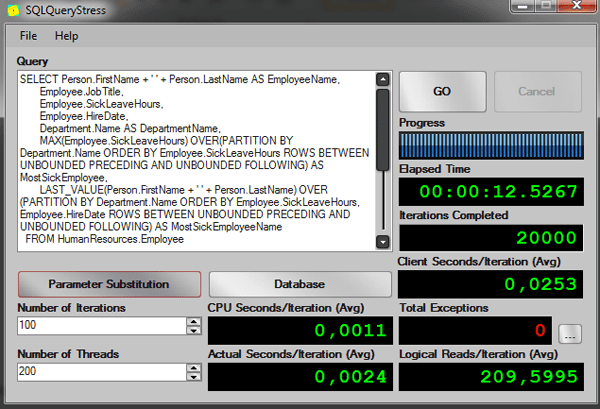Open the File menu
The height and width of the screenshot is (409, 600).
(28, 36)
